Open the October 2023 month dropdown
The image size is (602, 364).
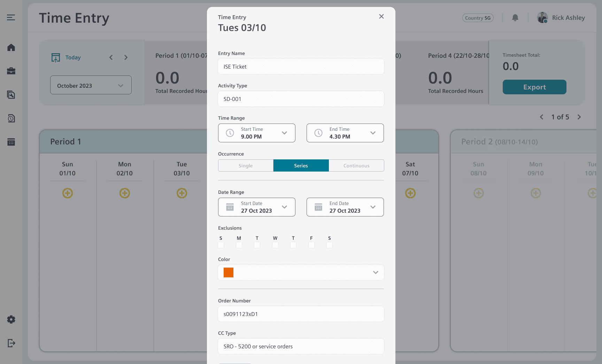pyautogui.click(x=91, y=85)
